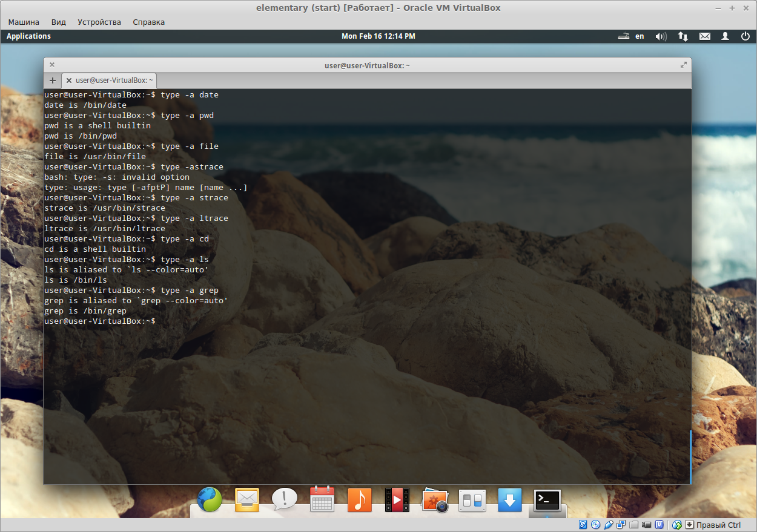The image size is (757, 532).
Task: Open the Videos app in the dock
Action: tap(397, 500)
